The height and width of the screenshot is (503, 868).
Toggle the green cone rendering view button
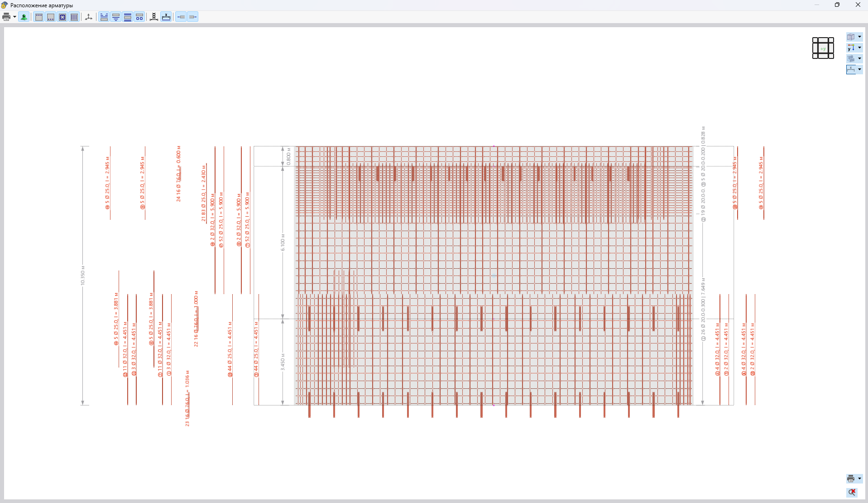[24, 17]
